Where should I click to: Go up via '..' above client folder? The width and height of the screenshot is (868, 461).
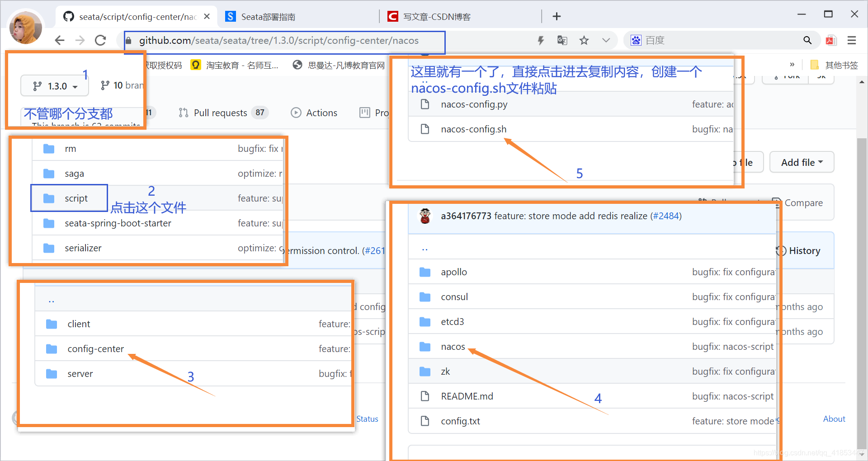pyautogui.click(x=51, y=300)
